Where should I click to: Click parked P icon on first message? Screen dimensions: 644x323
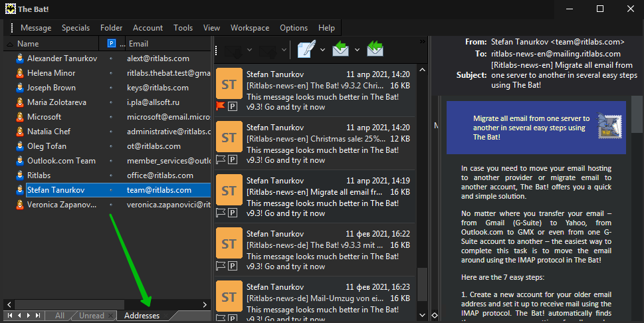(233, 106)
